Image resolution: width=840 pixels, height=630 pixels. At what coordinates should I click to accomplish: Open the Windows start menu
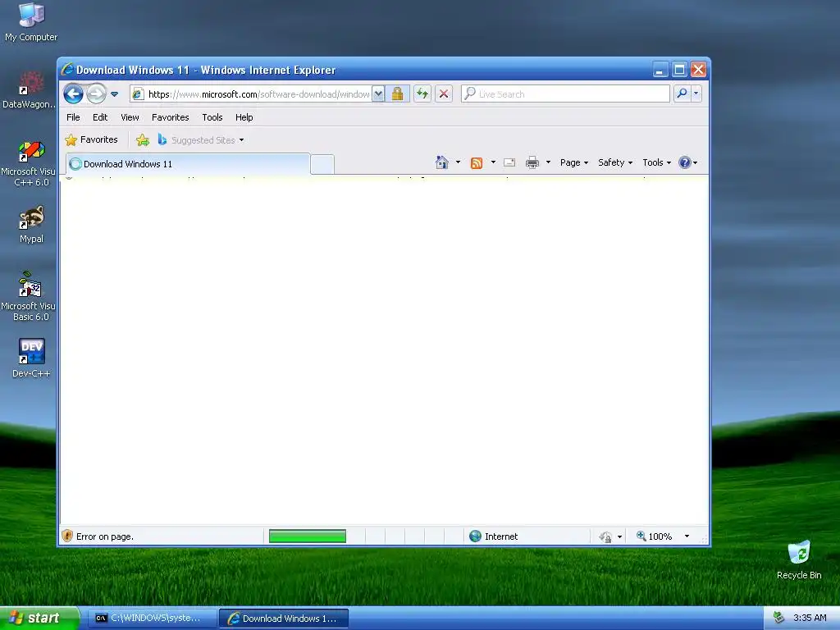click(x=39, y=618)
